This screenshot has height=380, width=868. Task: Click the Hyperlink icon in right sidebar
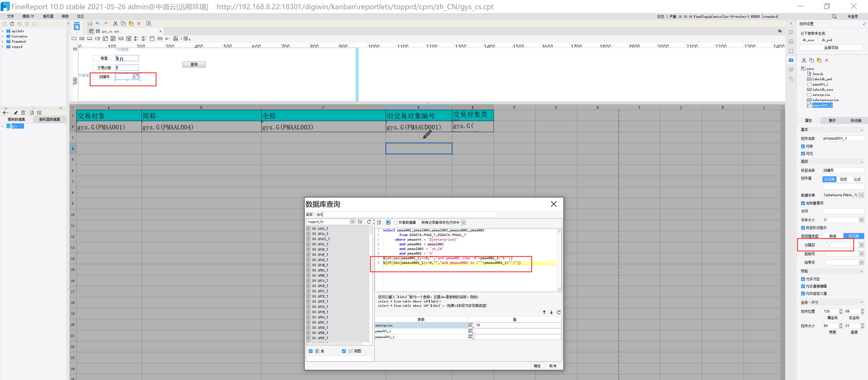pos(791,79)
